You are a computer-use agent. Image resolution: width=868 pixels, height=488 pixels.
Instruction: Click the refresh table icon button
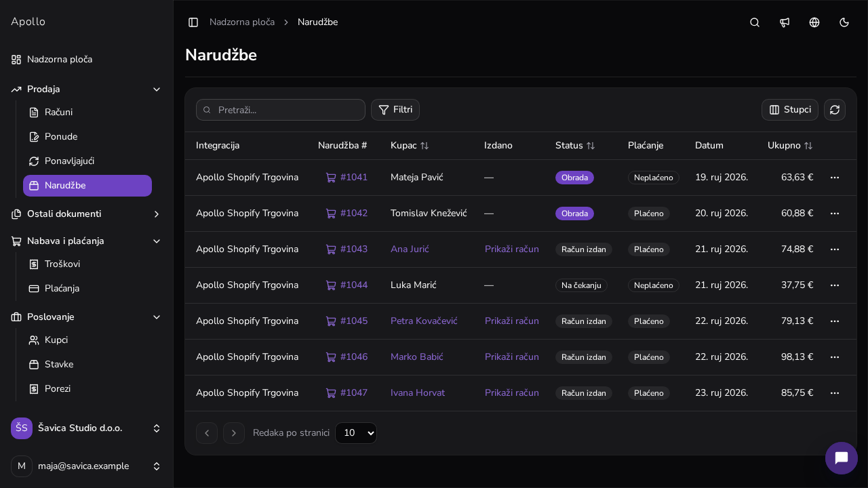835,110
